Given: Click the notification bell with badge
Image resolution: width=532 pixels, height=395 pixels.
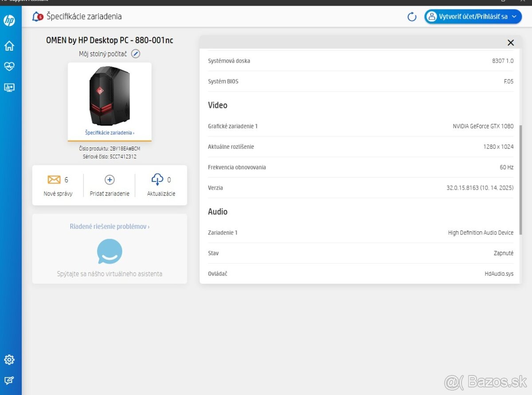Looking at the screenshot, I should tap(38, 17).
